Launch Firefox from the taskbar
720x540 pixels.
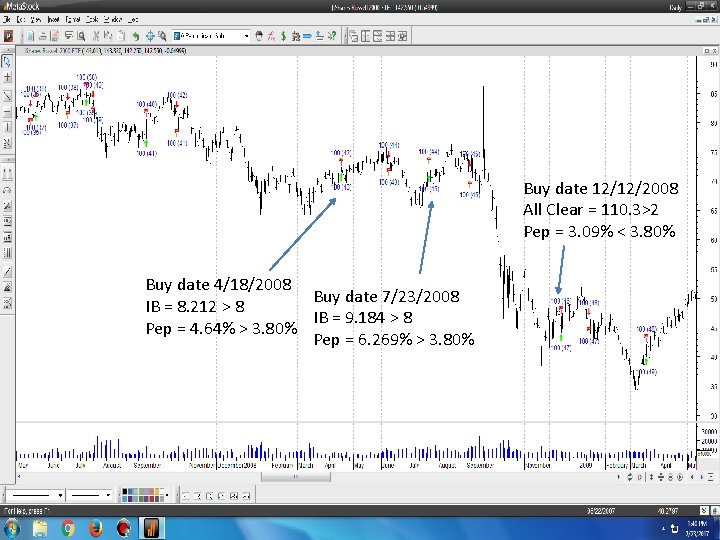pos(96,529)
